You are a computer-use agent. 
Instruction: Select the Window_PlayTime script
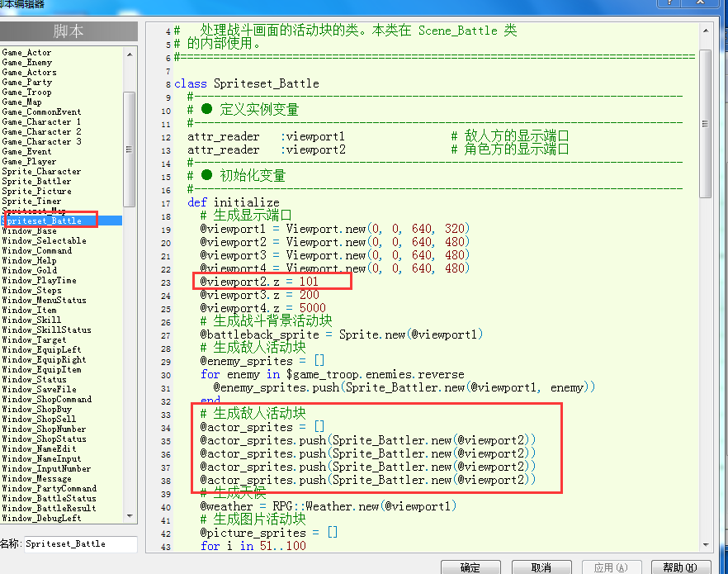pyautogui.click(x=39, y=280)
